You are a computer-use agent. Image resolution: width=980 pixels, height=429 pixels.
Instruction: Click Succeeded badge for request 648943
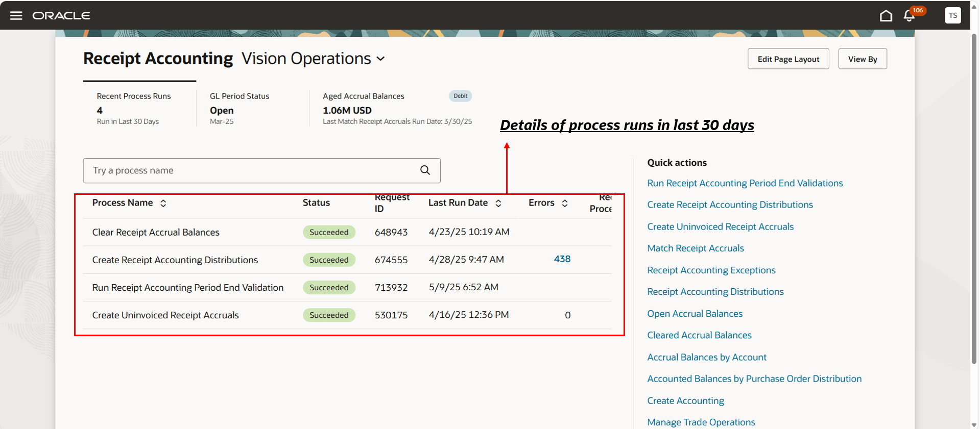(x=329, y=233)
